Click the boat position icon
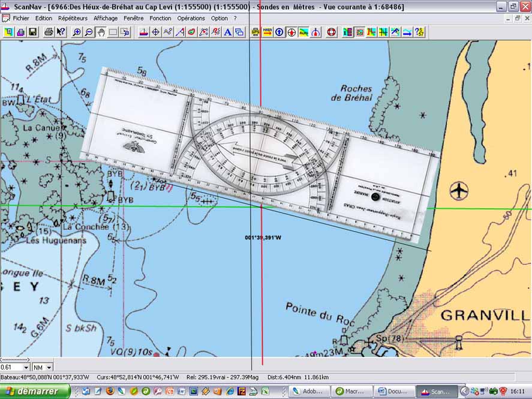The width and height of the screenshot is (532, 399). click(143, 32)
